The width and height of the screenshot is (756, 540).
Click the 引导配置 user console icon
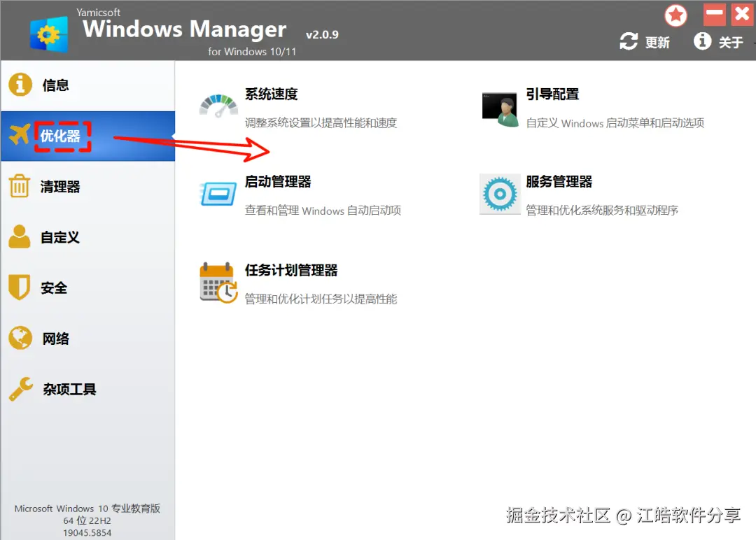click(x=500, y=109)
